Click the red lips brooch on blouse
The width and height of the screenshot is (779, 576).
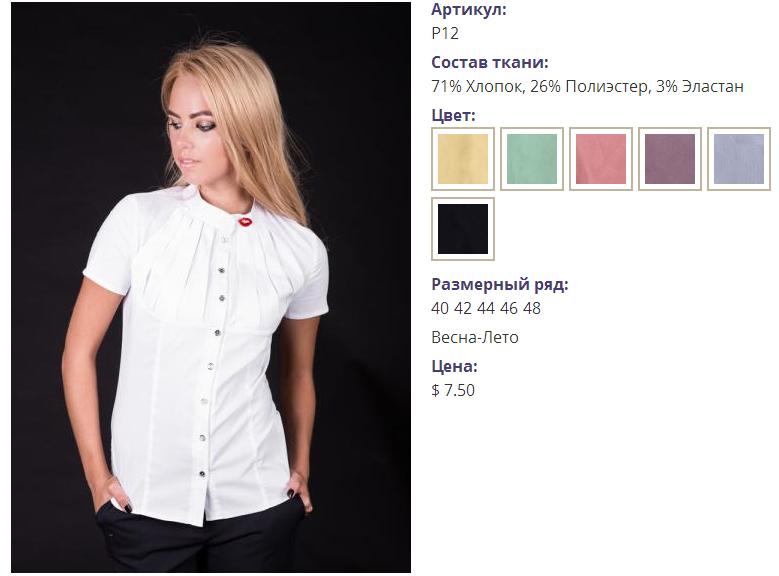(x=245, y=221)
